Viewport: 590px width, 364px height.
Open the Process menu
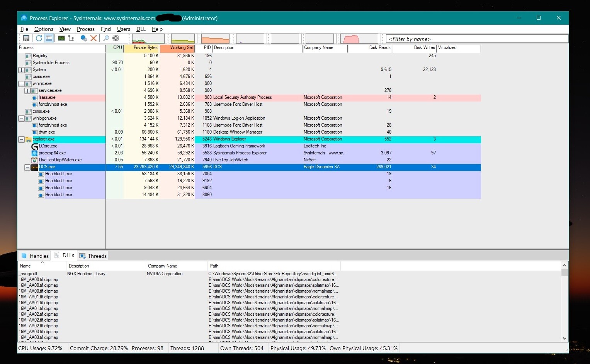coord(86,29)
